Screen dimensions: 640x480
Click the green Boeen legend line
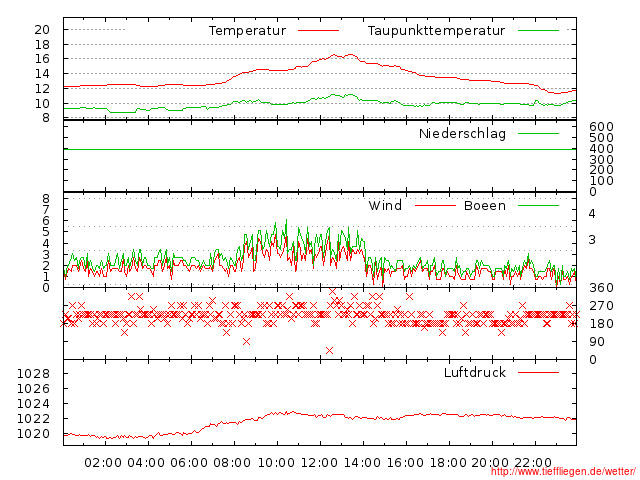coord(538,206)
